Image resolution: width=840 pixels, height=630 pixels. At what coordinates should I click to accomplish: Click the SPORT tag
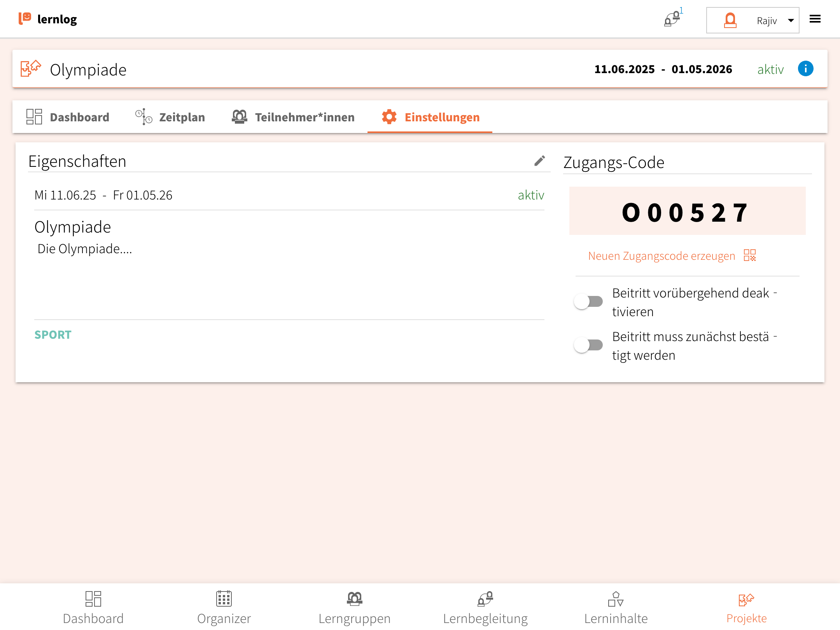[53, 335]
